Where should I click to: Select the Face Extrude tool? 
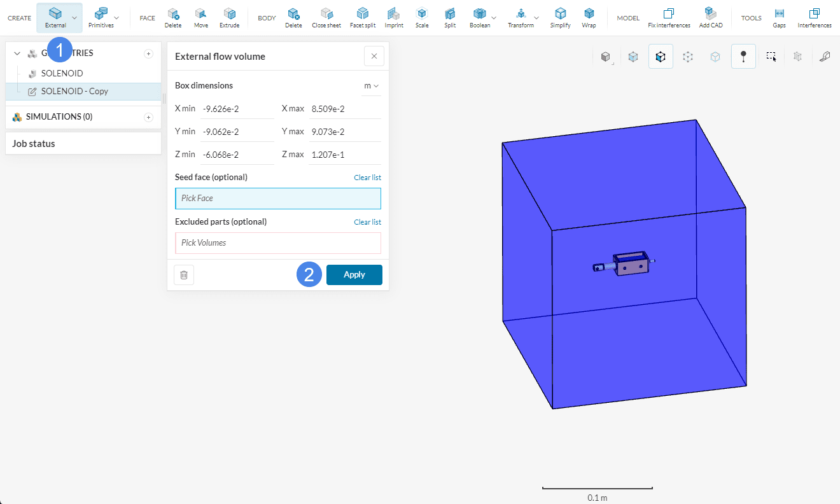pos(230,17)
